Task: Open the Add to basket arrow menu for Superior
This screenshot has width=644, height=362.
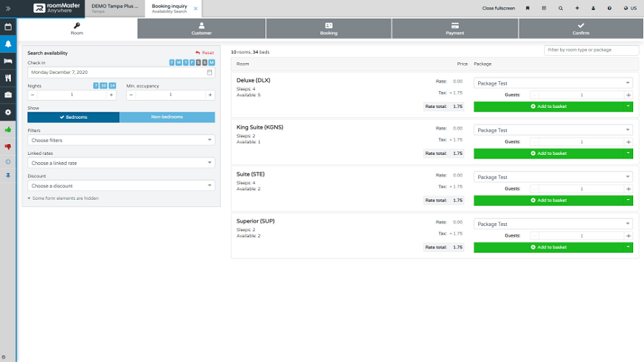Action: pyautogui.click(x=628, y=248)
